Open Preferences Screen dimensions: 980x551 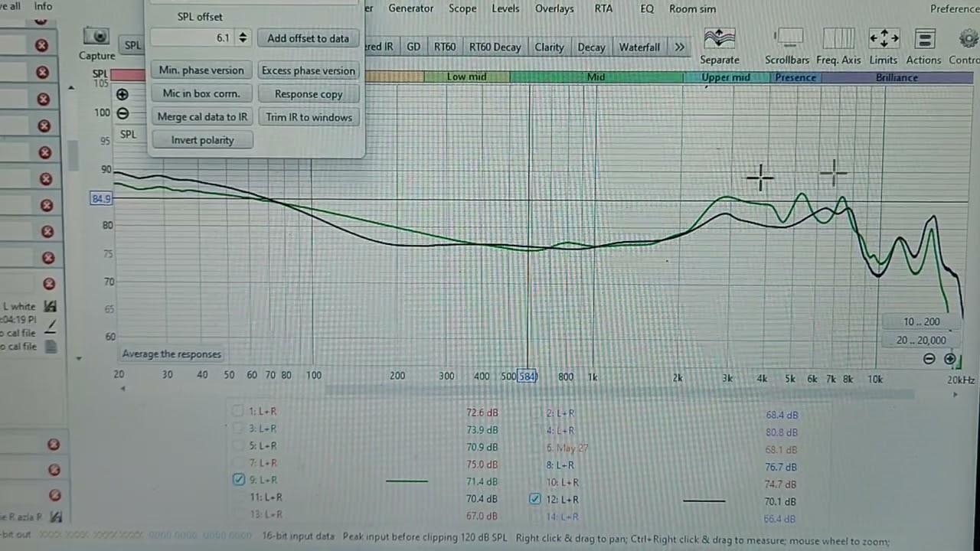(955, 8)
